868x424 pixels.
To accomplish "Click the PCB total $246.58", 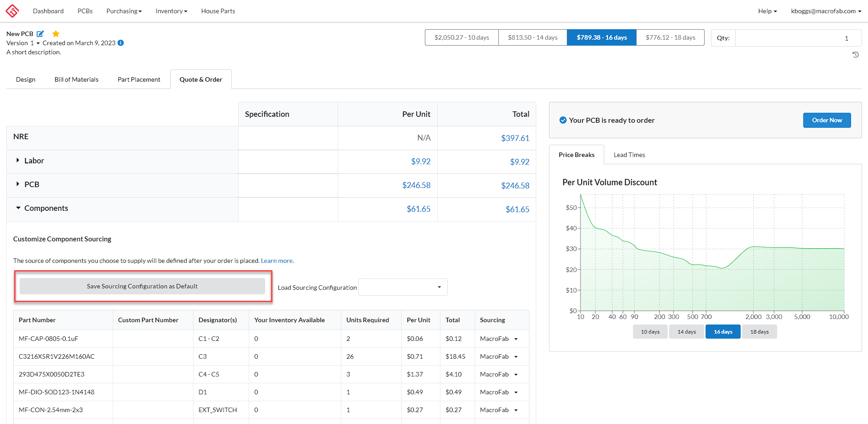I will [x=515, y=185].
